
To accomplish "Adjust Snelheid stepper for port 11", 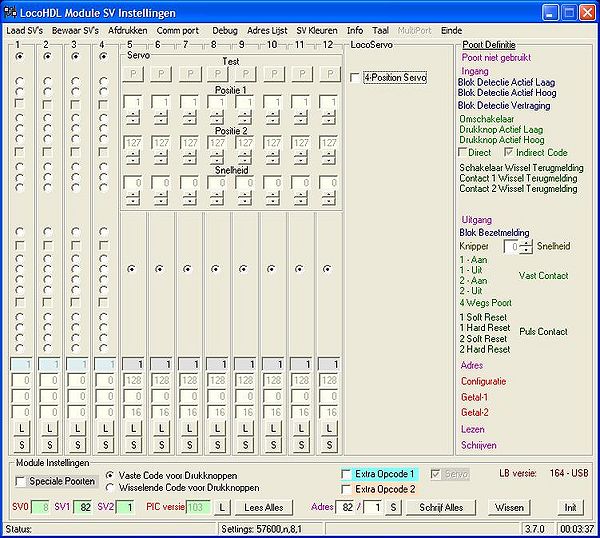I will pos(301,198).
